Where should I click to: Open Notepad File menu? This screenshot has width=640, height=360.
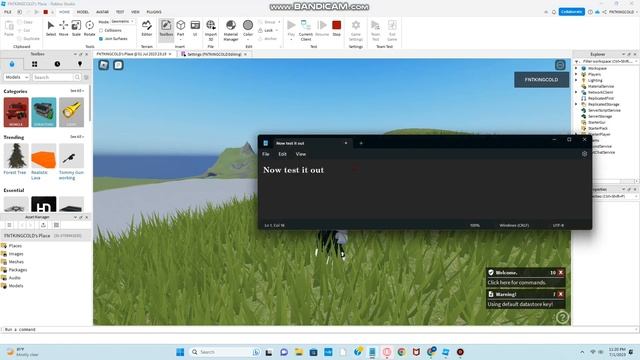point(266,154)
